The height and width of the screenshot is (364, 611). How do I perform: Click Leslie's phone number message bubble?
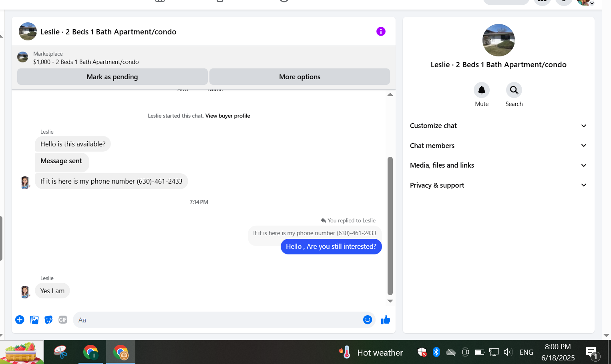[111, 181]
